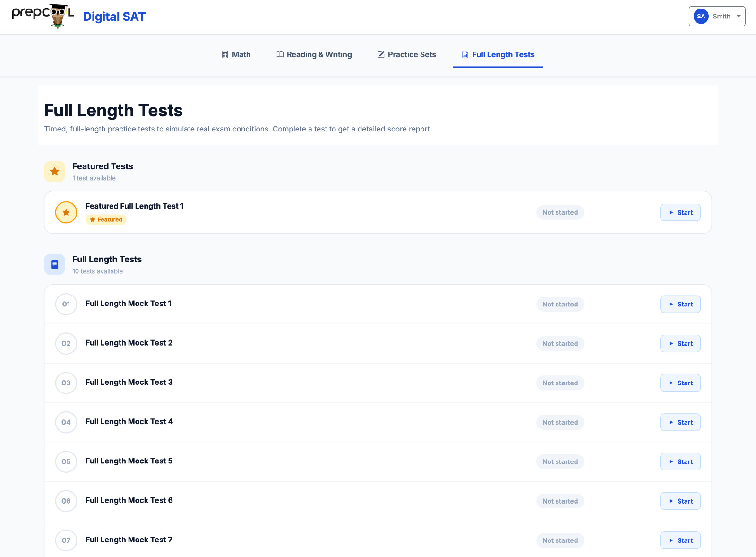The image size is (756, 557).
Task: Click the Full Length Mock Test 5 title
Action: coord(129,461)
